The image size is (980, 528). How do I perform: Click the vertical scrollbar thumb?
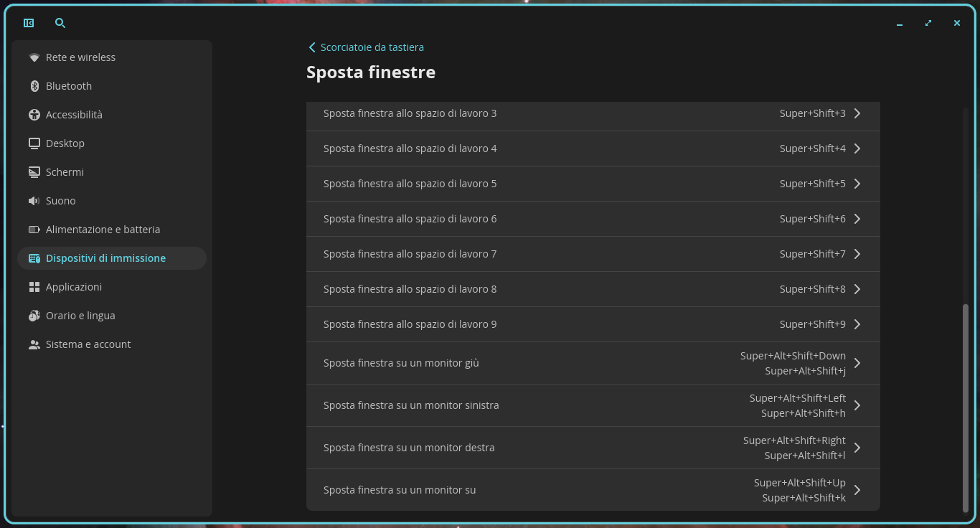966,408
